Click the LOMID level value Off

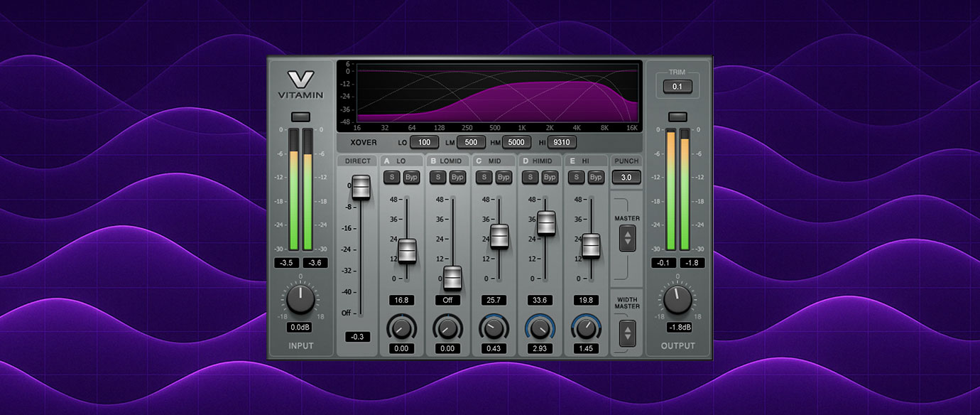pyautogui.click(x=448, y=300)
